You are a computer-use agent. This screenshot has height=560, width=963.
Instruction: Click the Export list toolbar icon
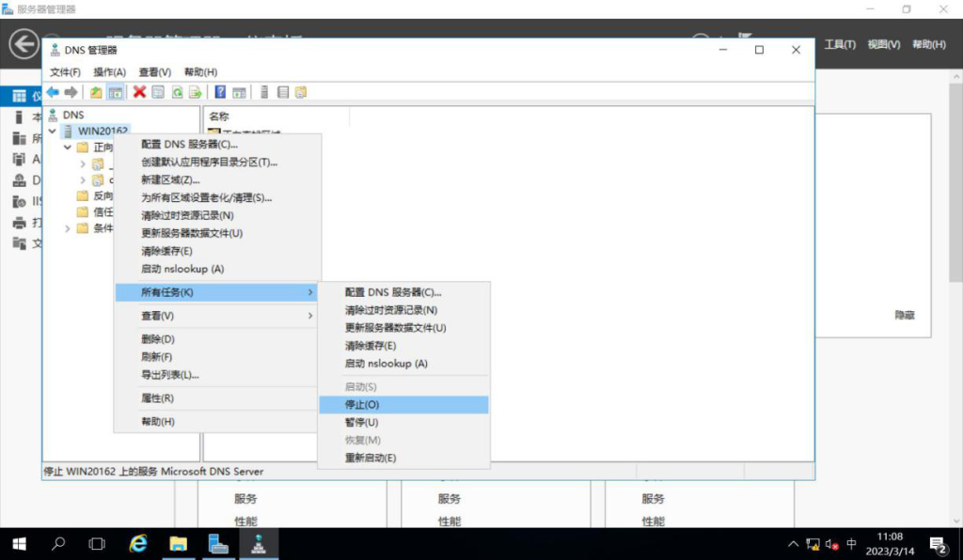[196, 92]
